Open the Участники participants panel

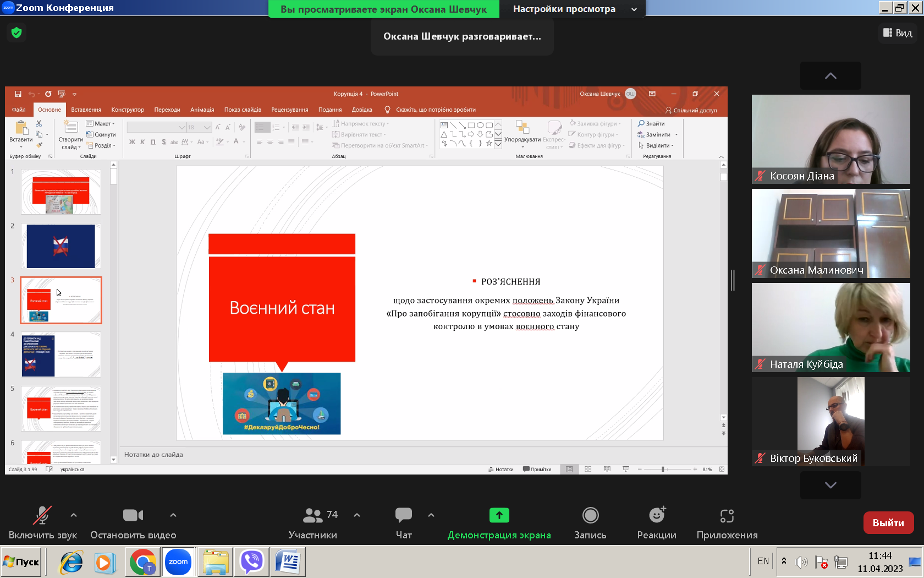pyautogui.click(x=312, y=524)
